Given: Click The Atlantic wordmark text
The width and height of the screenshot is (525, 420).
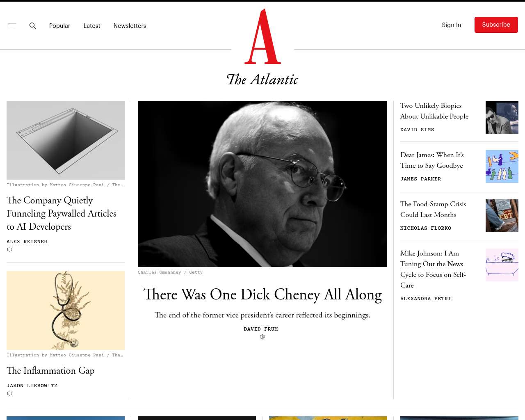Looking at the screenshot, I should click(262, 80).
